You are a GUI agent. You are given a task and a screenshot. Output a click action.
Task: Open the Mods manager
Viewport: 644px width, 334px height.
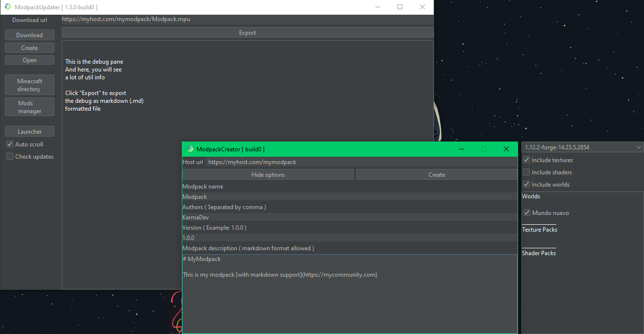[29, 107]
